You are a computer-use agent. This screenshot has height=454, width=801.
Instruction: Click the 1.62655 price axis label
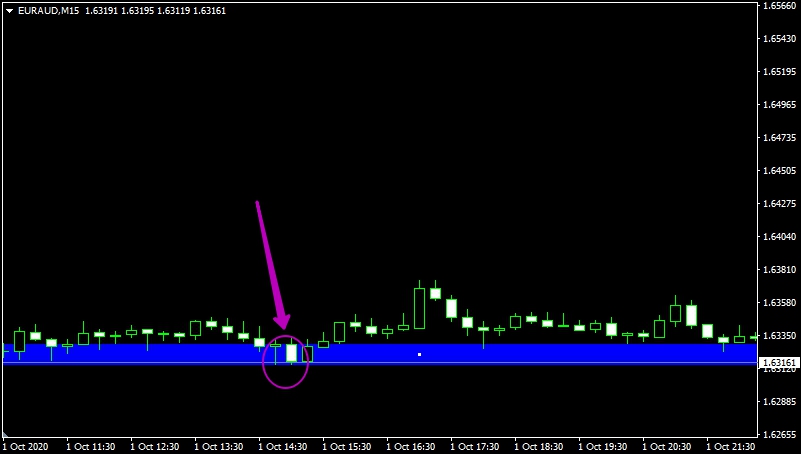777,435
